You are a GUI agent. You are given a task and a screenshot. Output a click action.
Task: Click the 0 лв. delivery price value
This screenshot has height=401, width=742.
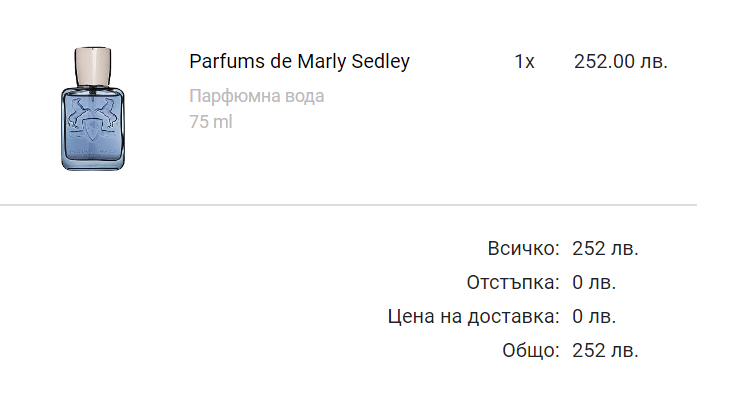point(594,317)
